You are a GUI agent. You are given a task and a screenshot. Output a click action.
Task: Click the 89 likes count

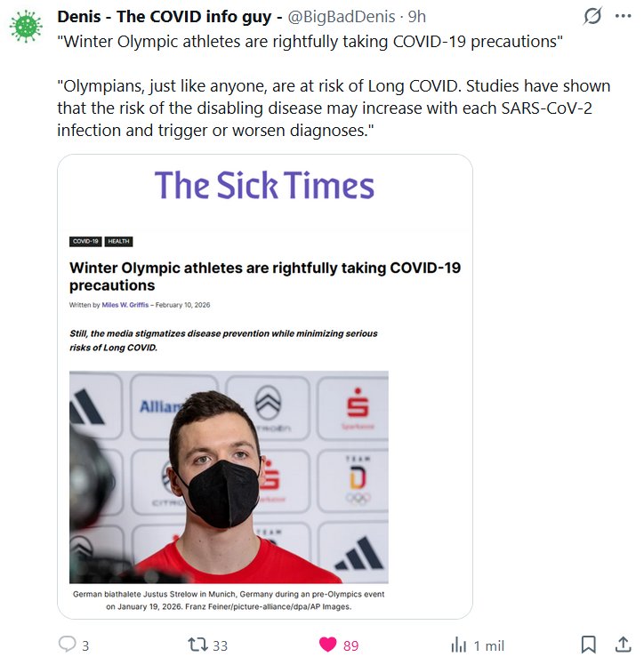(350, 646)
